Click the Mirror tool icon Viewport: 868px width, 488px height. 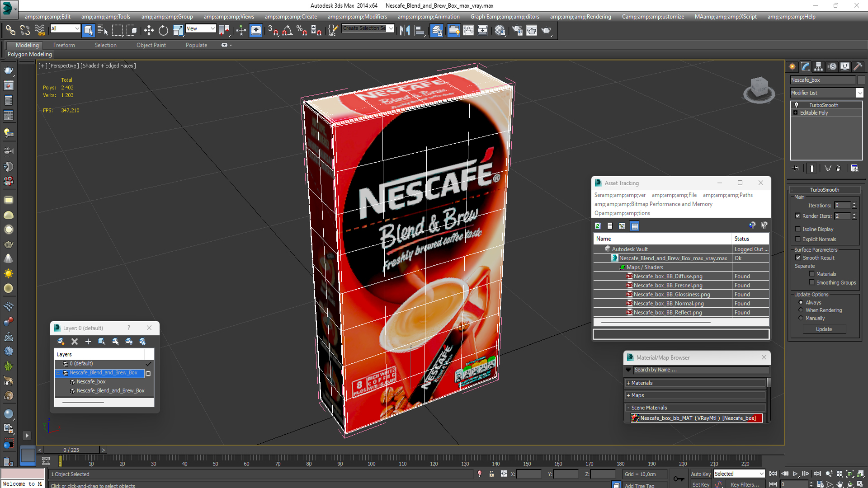pyautogui.click(x=405, y=30)
